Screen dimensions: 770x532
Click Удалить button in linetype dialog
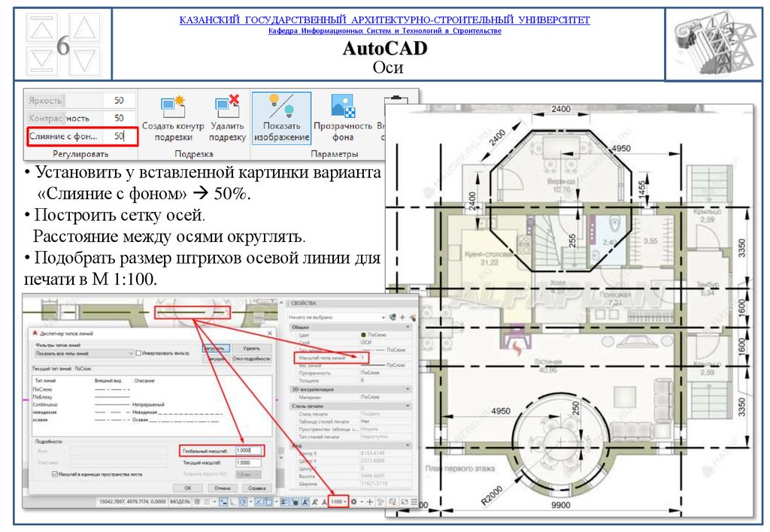coord(251,349)
